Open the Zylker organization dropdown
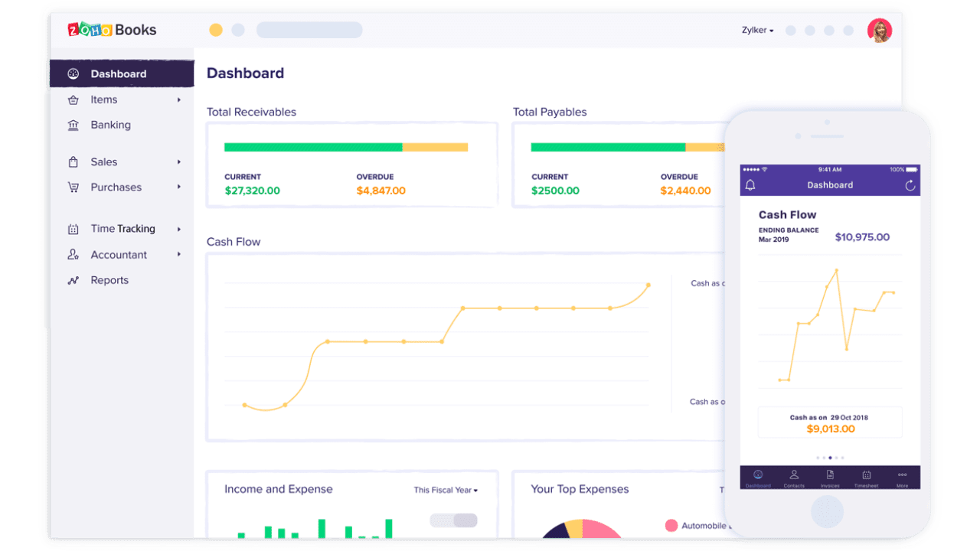This screenshot has height=551, width=980. 758,31
